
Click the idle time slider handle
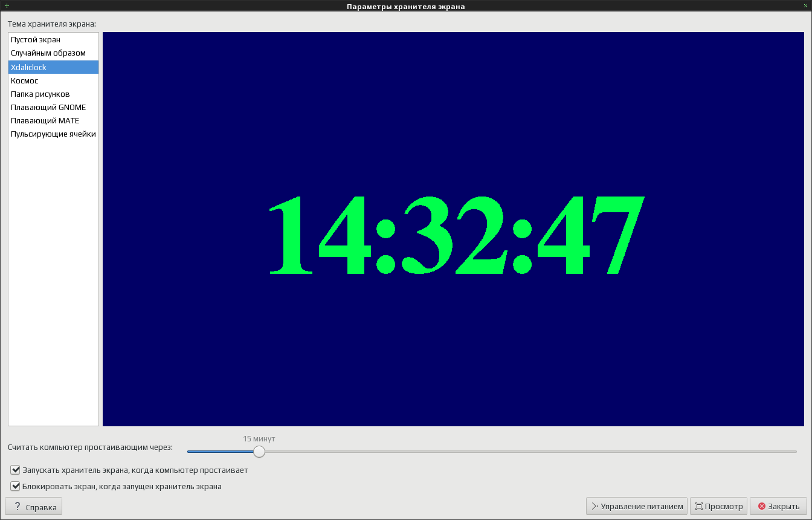(259, 451)
